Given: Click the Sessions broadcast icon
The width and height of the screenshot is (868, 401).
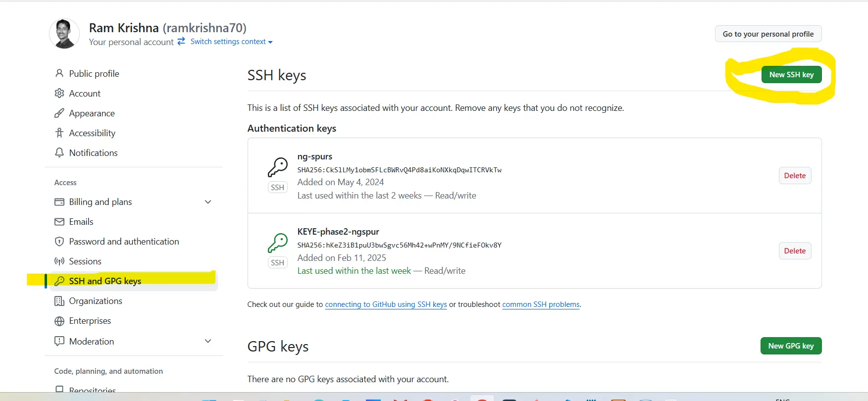Looking at the screenshot, I should pos(59,261).
